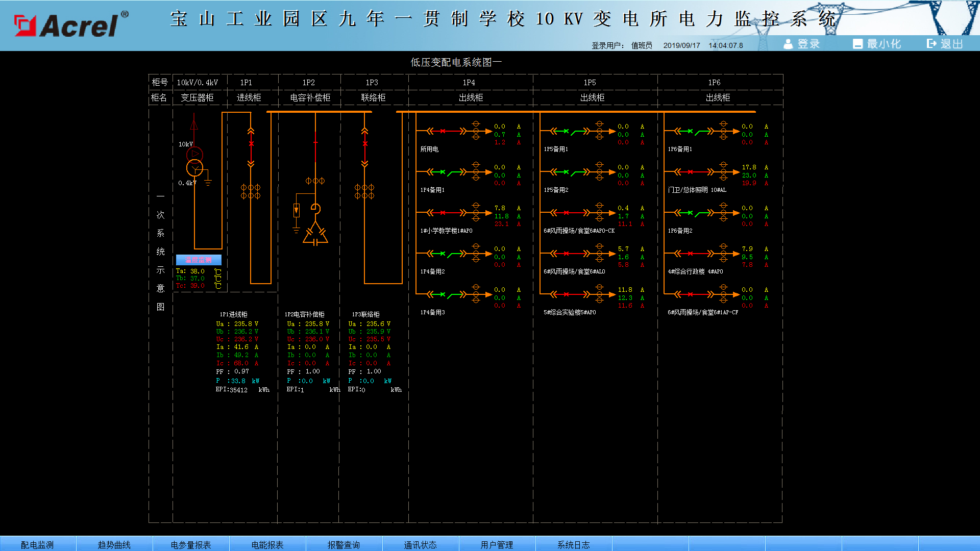The height and width of the screenshot is (551, 980).
Task: Click the exit arrow icon
Action: tap(932, 44)
